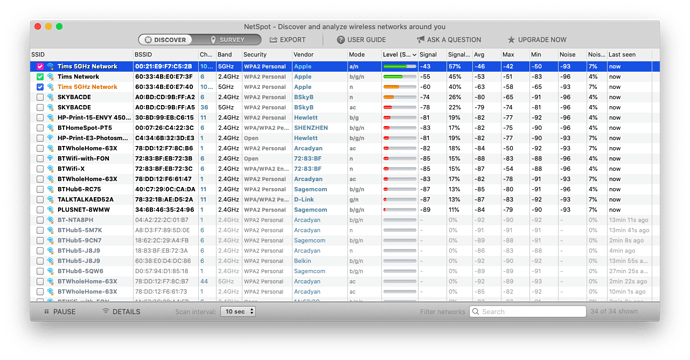Viewport: 690px width, 360px height.
Task: Open the User Guide help icon
Action: (x=341, y=40)
